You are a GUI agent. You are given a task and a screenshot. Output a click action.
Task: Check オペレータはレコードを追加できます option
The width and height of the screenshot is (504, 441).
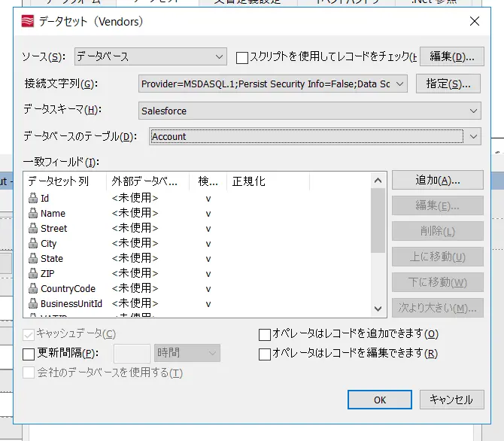tap(265, 335)
